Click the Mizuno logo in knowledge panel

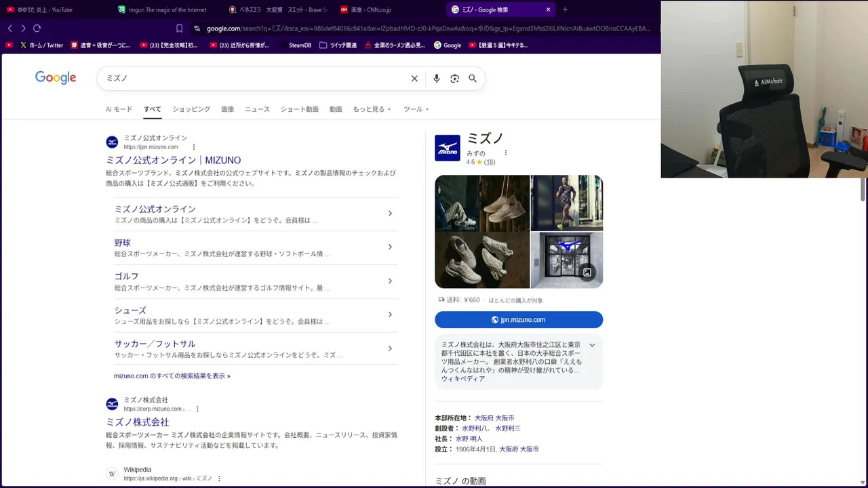[x=448, y=148]
